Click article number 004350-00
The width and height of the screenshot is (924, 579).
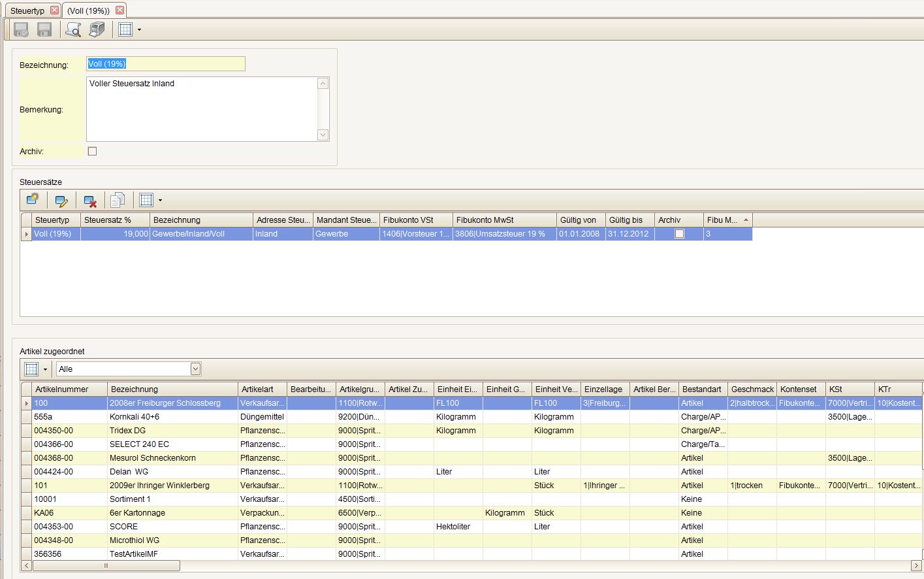click(x=70, y=431)
